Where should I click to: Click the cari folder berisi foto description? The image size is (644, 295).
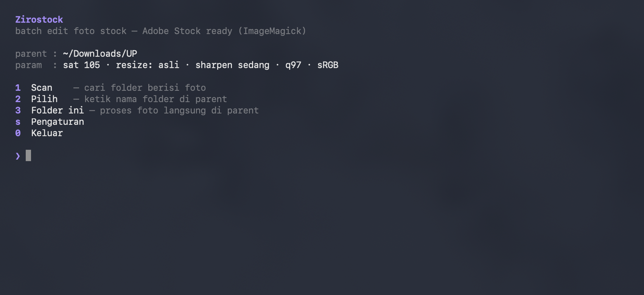tap(145, 88)
